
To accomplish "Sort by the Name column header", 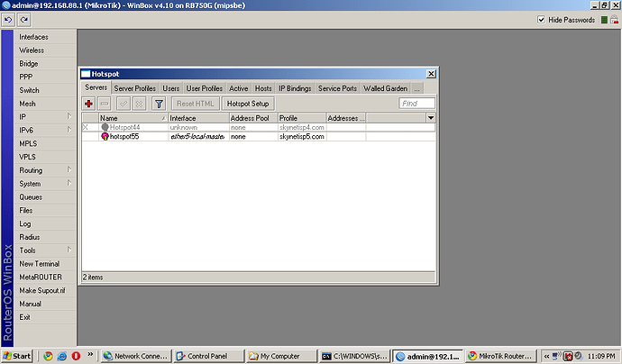I will click(133, 118).
